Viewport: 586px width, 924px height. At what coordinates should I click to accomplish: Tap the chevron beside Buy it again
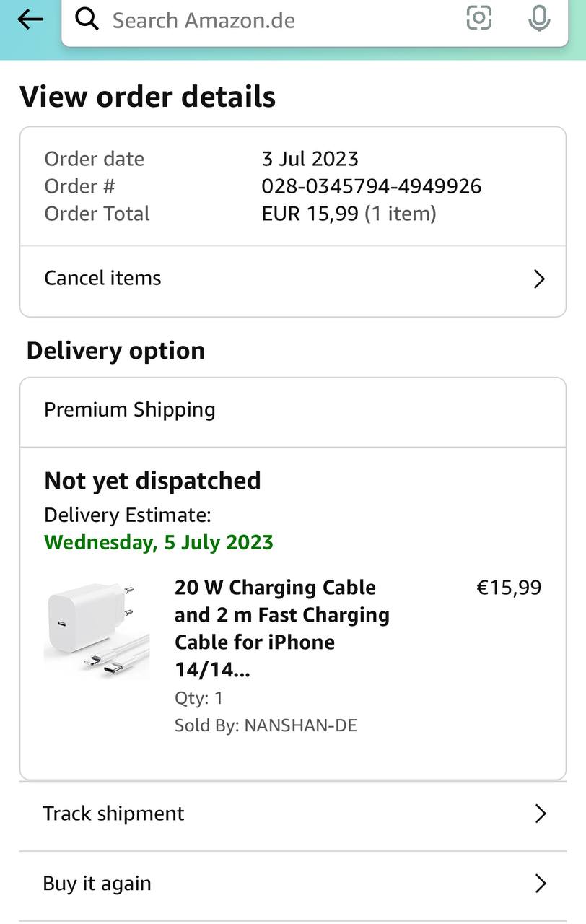click(540, 884)
